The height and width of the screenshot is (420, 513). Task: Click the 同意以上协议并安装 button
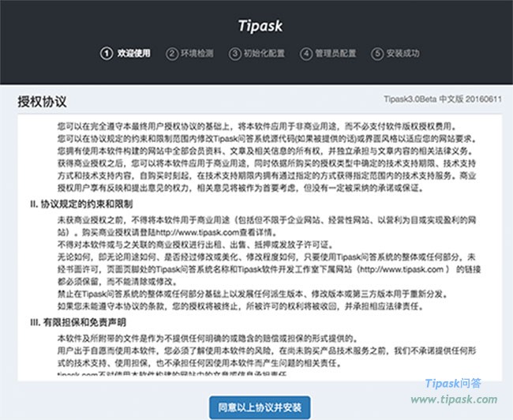tap(260, 407)
